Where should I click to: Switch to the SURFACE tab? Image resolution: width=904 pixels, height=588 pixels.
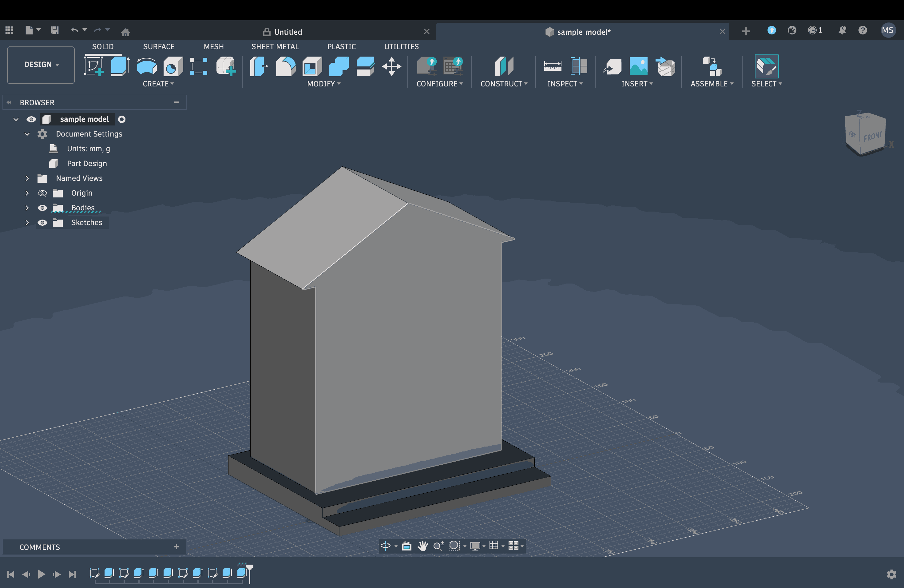point(159,46)
